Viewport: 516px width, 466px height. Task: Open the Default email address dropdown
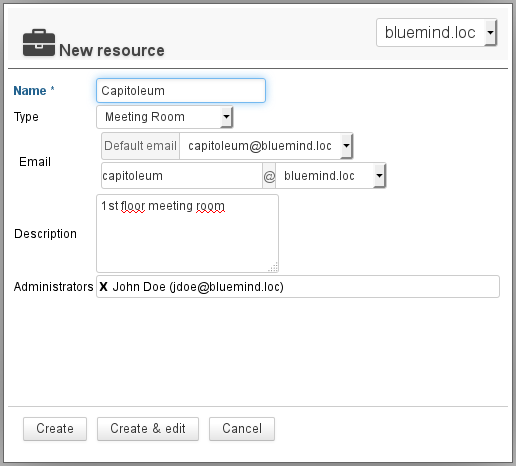pos(266,146)
